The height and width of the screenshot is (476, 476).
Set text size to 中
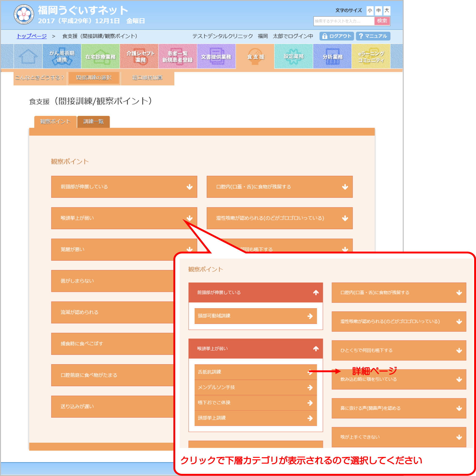[x=378, y=11]
